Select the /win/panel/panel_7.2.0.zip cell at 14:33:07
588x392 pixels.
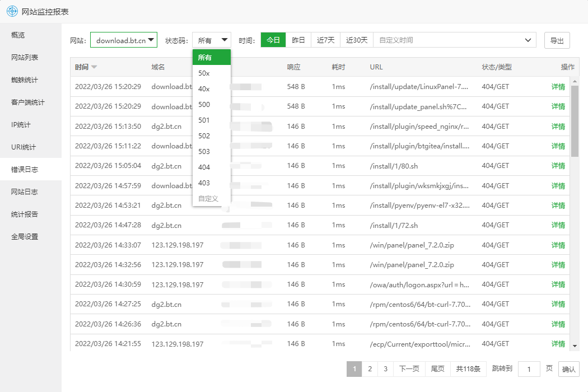click(412, 245)
